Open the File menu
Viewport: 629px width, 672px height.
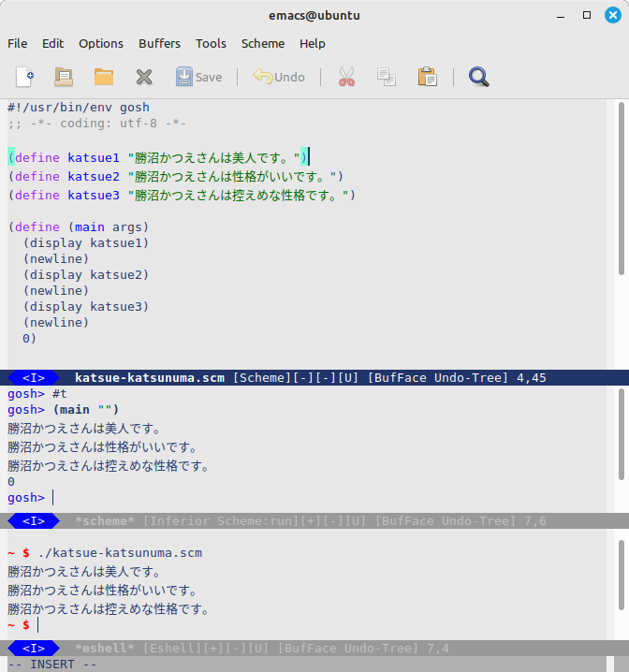coord(18,44)
